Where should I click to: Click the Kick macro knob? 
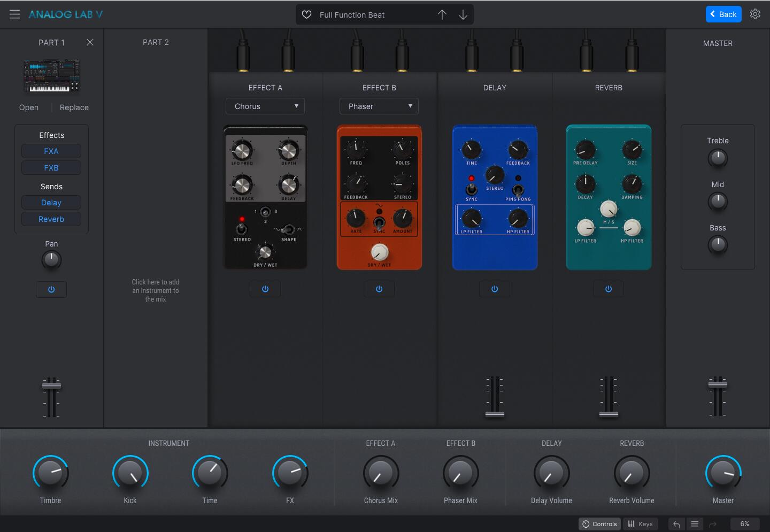(130, 473)
